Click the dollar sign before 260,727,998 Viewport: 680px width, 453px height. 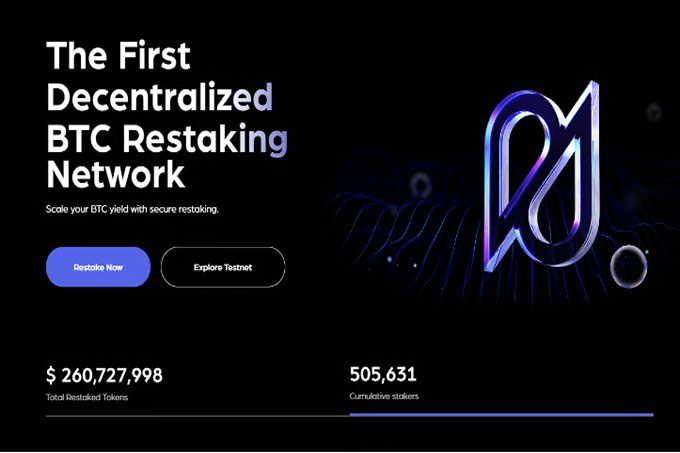pos(51,376)
